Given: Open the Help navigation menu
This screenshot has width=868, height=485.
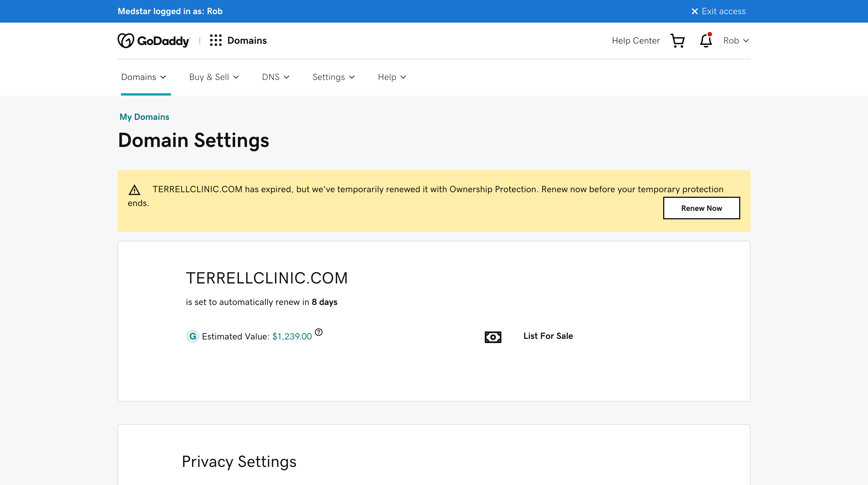Looking at the screenshot, I should coord(392,77).
